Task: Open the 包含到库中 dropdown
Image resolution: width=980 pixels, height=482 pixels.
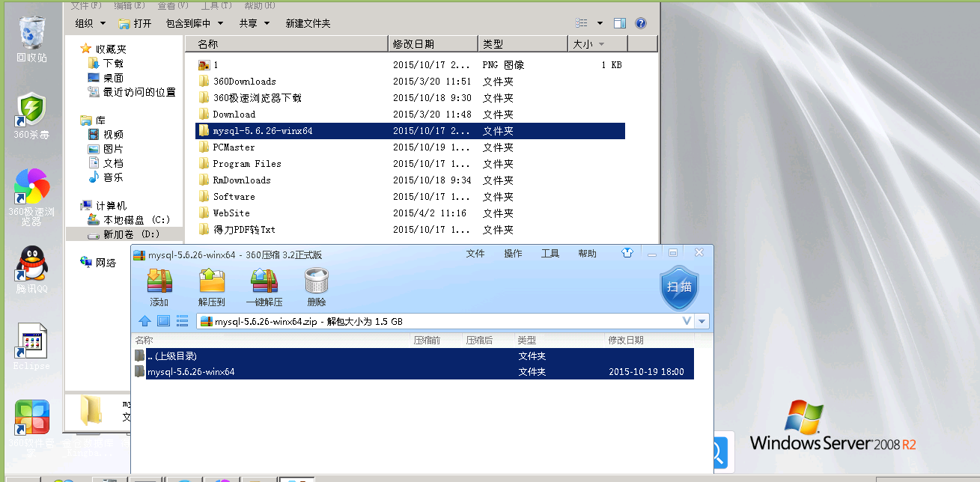Action: [x=194, y=23]
